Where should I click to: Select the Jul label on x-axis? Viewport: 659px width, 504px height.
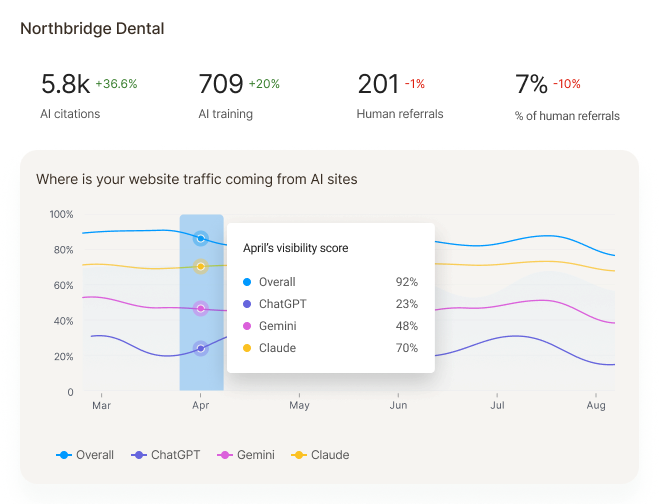497,405
